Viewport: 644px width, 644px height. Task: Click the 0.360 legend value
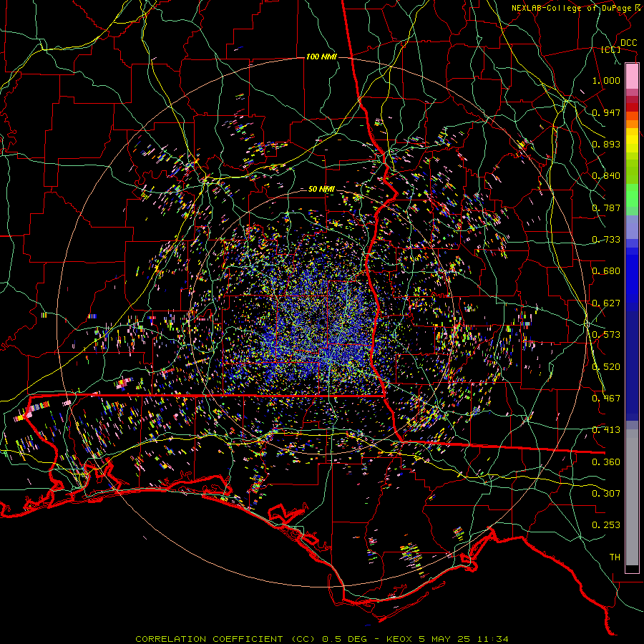[606, 462]
